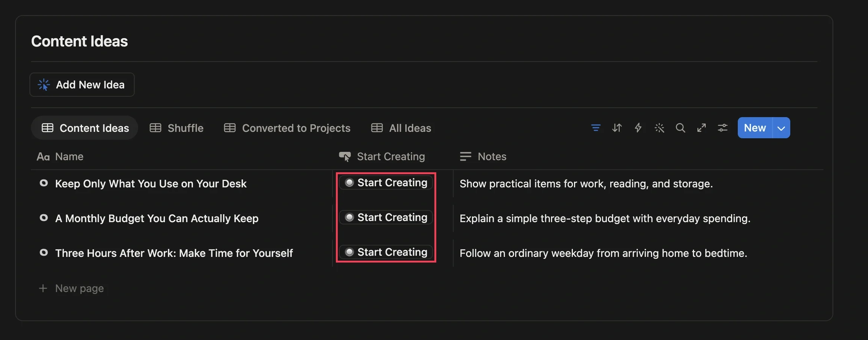Click Start Creating for A Monthly Budget row

(x=386, y=218)
